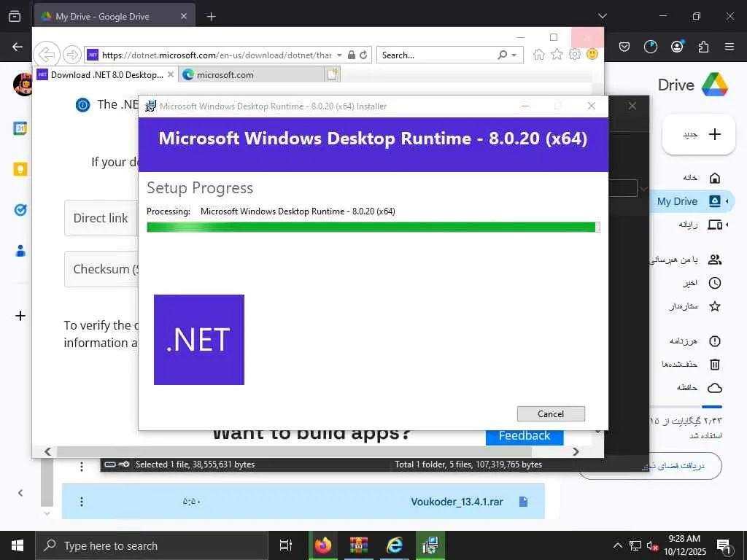Open Storage (حافظه) in Drive sidebar

[x=699, y=388]
